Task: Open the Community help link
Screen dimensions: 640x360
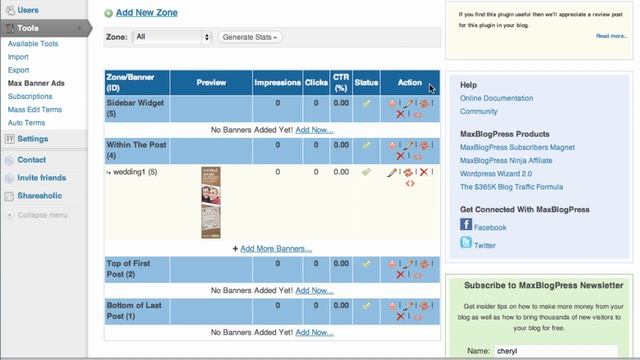Action: (x=478, y=111)
